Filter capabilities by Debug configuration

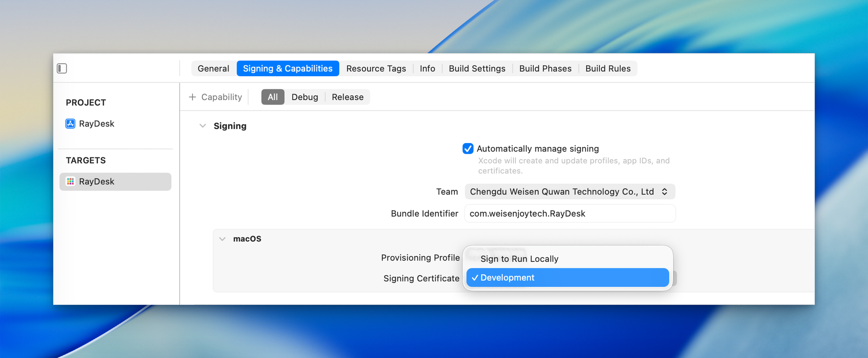tap(305, 97)
